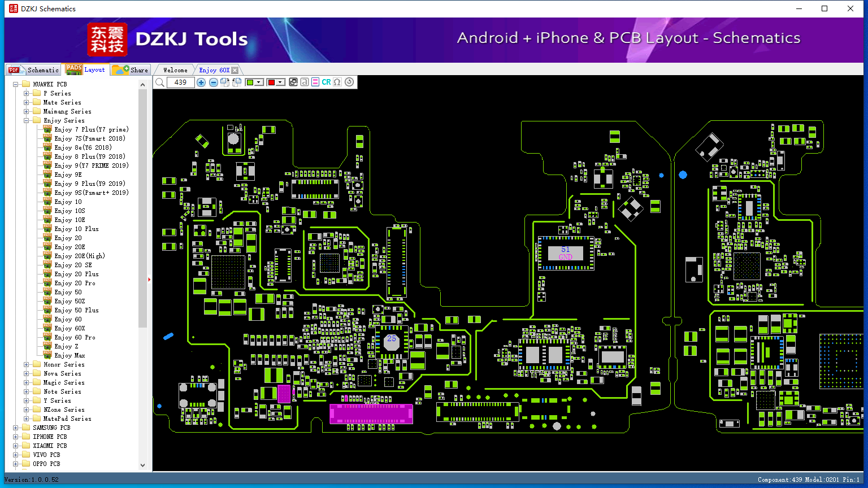This screenshot has width=868, height=488.
Task: Click the chip icon beside Enjoy 60X
Action: 48,328
